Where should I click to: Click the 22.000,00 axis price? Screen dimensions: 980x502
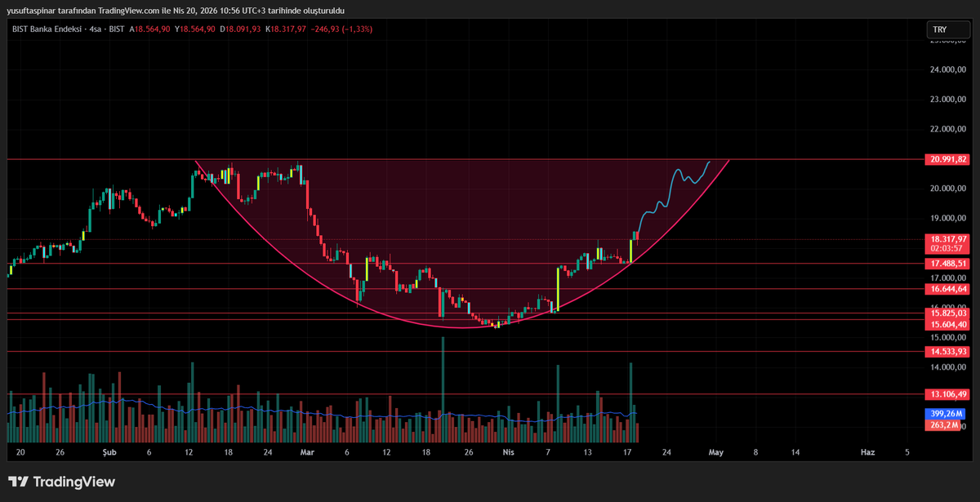pos(948,129)
